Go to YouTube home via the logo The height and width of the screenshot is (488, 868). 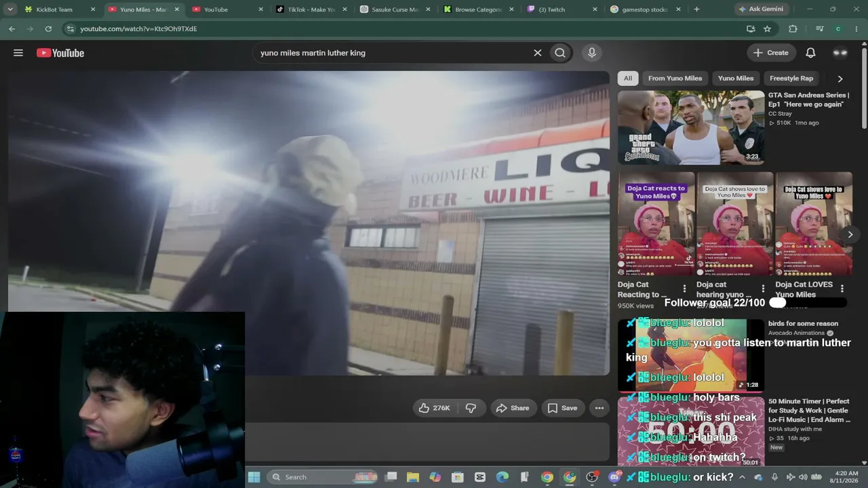tap(60, 53)
